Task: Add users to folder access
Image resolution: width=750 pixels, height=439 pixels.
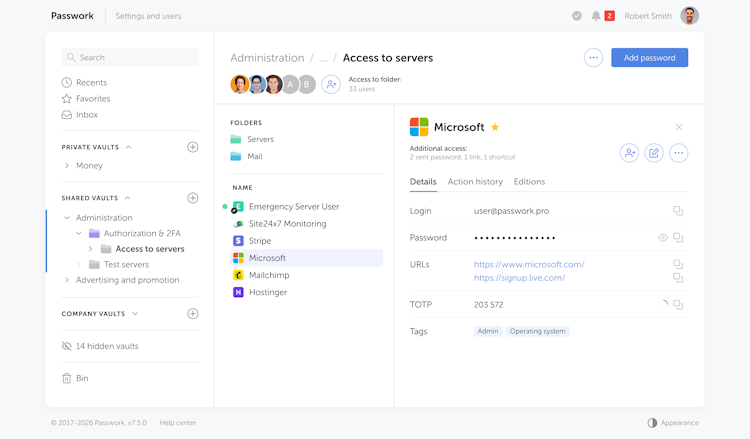Action: click(331, 85)
